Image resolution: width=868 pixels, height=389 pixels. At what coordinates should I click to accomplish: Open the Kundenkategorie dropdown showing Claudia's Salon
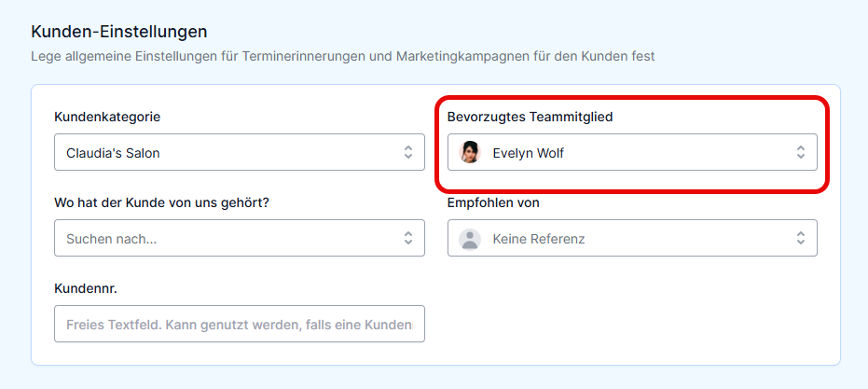tap(239, 152)
